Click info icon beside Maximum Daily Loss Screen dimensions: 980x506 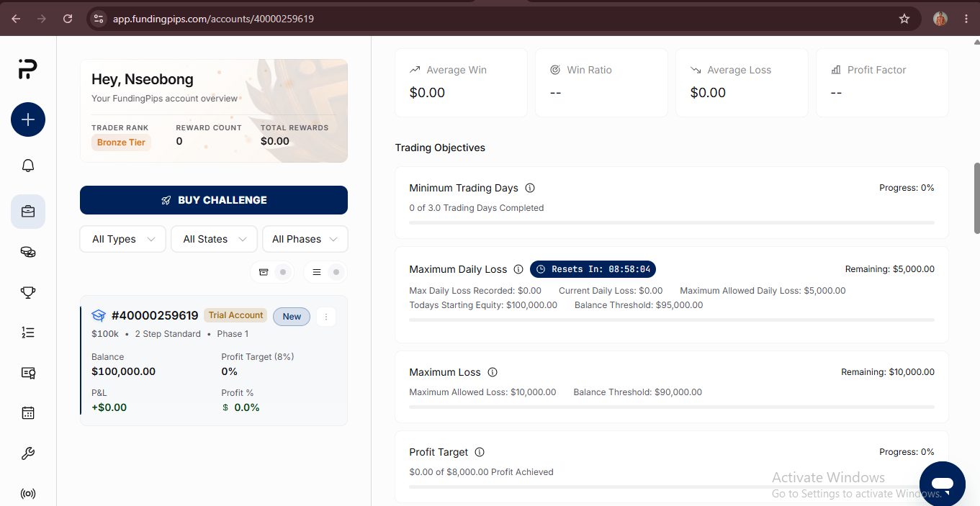(518, 269)
